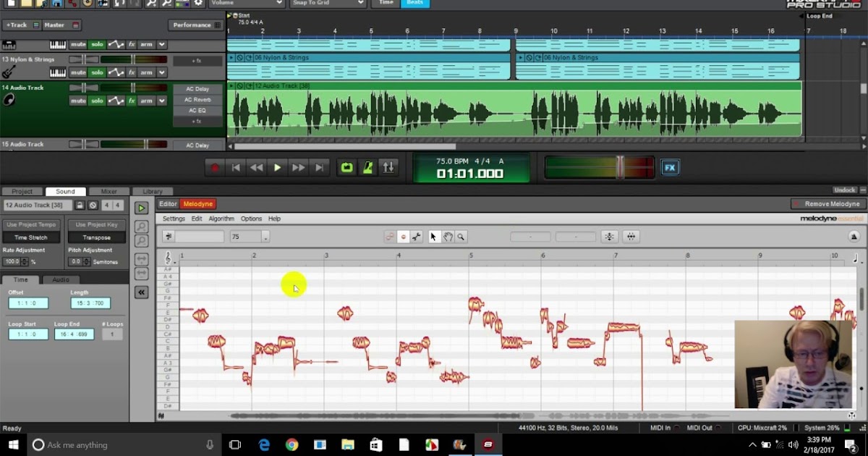Mute the 14 Audio Track
The width and height of the screenshot is (868, 456).
(x=78, y=101)
